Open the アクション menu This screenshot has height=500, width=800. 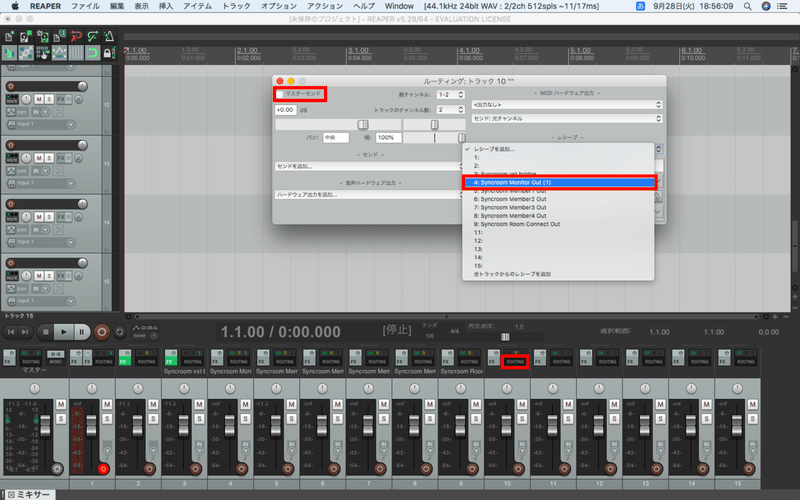click(325, 6)
